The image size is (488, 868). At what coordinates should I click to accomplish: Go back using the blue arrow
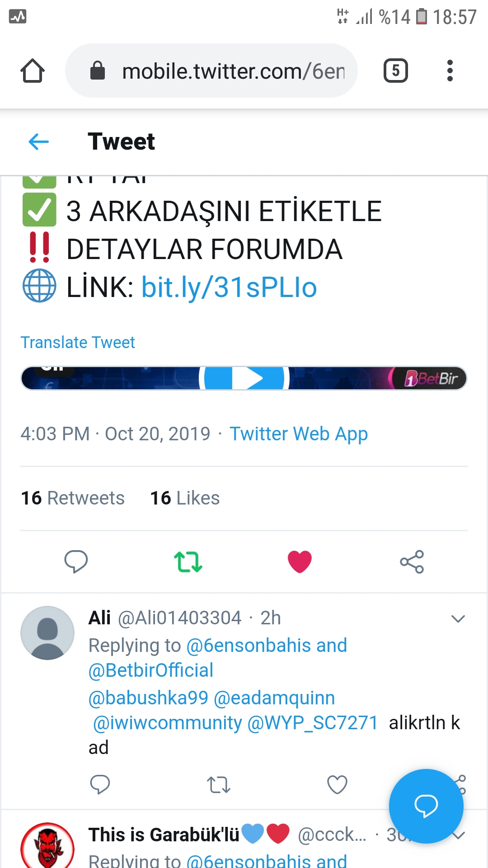38,142
